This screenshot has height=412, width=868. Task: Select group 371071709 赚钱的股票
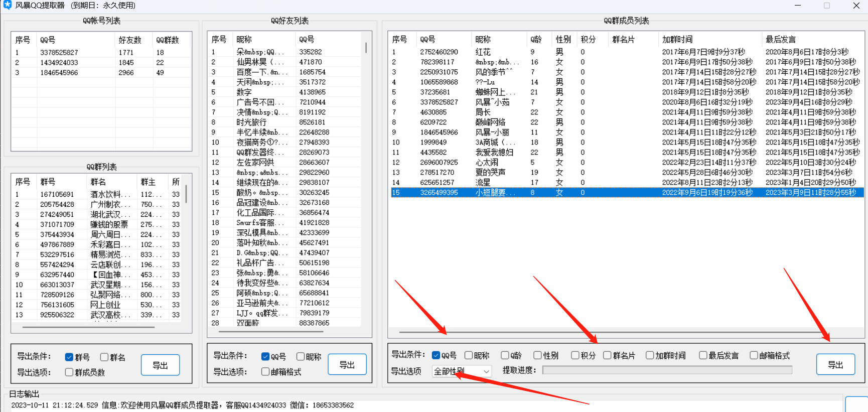(97, 224)
